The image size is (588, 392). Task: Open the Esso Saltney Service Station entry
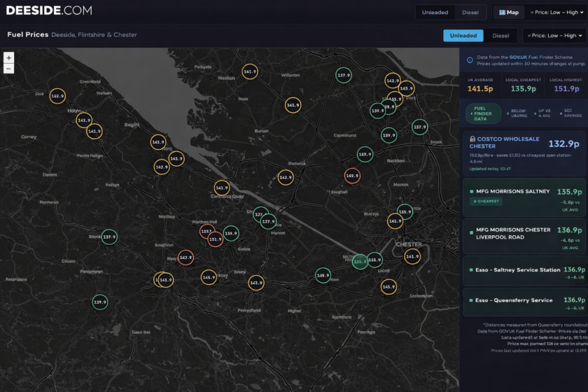524,272
